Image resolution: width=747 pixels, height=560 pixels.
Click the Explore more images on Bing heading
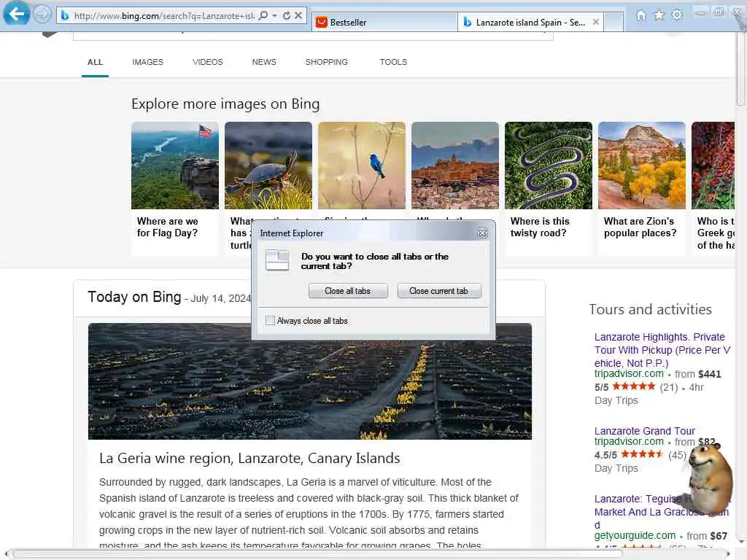click(225, 104)
